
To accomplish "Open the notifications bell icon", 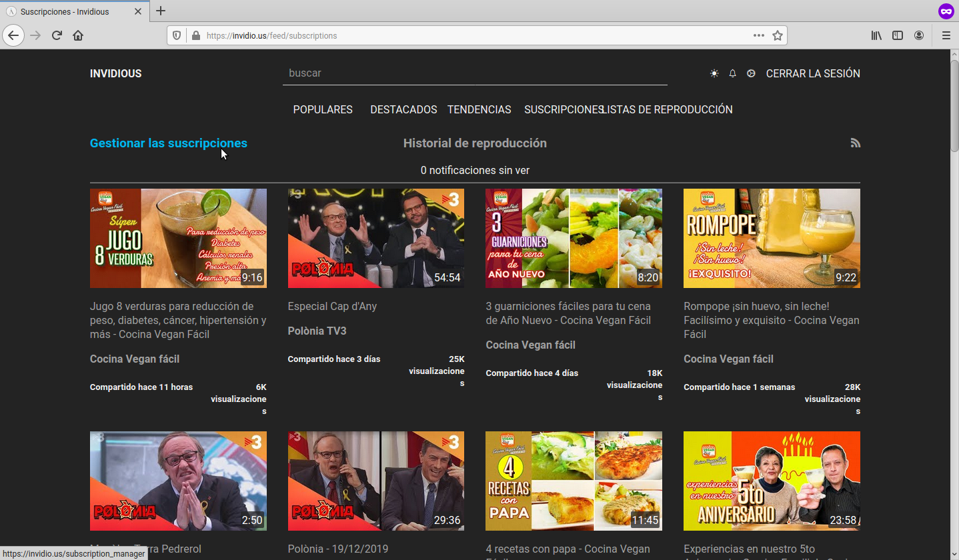I will [732, 73].
